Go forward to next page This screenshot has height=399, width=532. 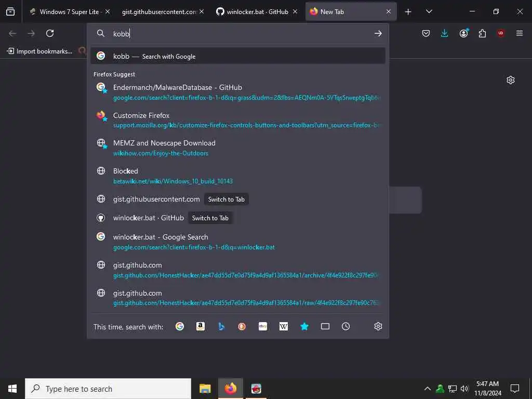(x=31, y=33)
